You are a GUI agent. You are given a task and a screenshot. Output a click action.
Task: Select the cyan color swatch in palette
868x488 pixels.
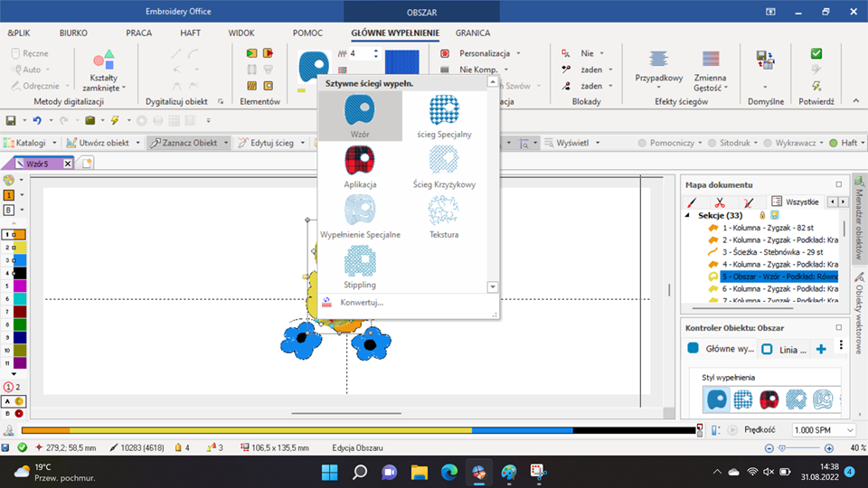tap(19, 298)
